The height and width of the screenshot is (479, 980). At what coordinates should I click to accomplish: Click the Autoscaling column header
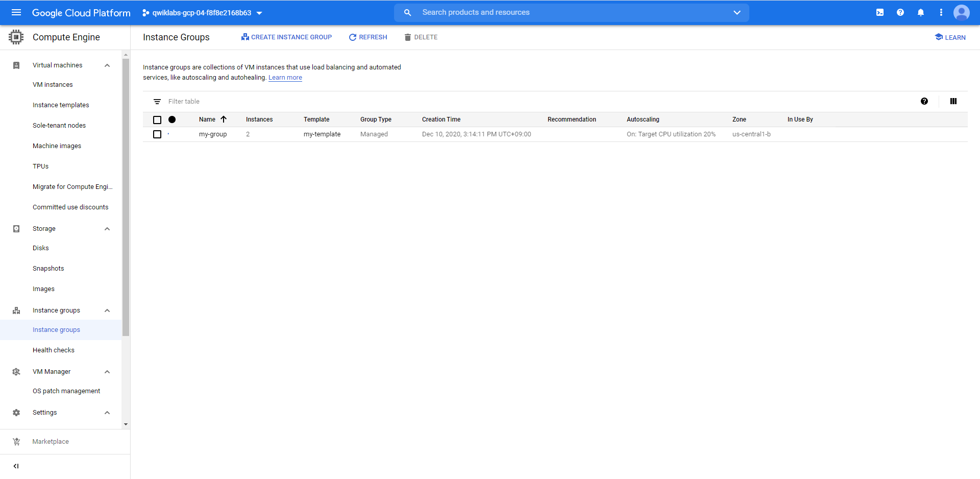pyautogui.click(x=643, y=119)
